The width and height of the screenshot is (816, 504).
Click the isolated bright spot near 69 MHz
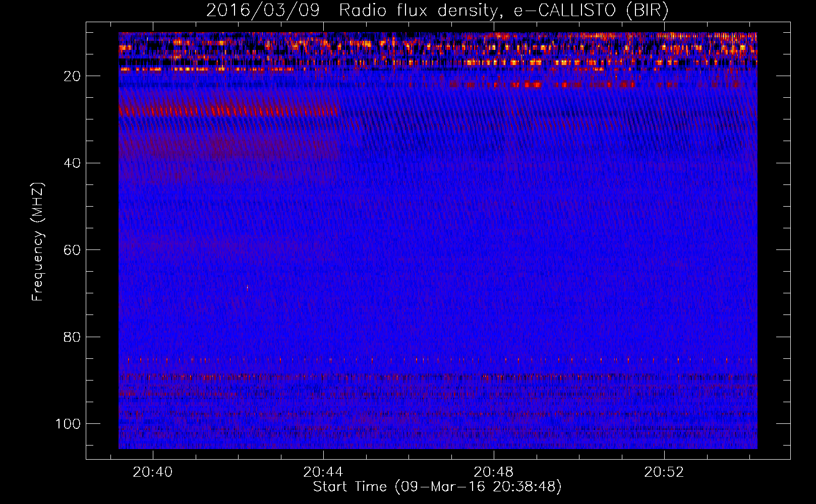[247, 288]
